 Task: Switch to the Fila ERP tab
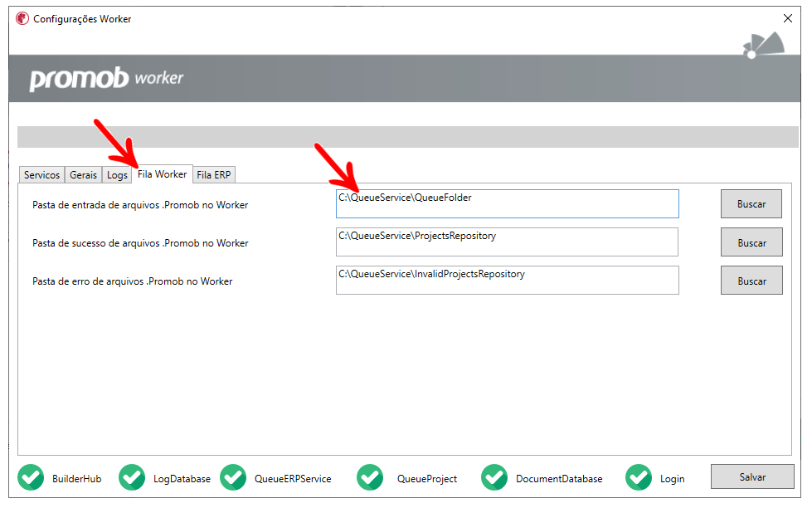[x=214, y=174]
